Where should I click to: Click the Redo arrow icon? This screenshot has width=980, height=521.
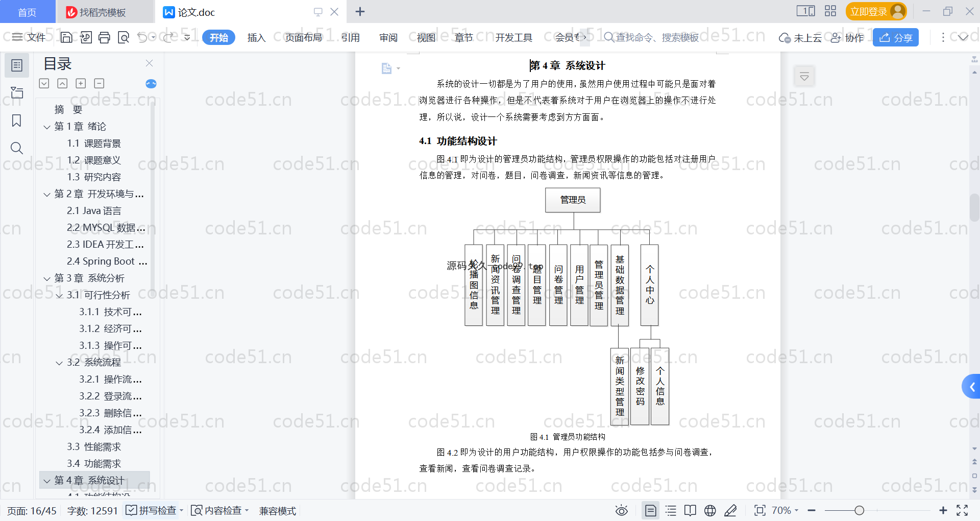tap(168, 37)
